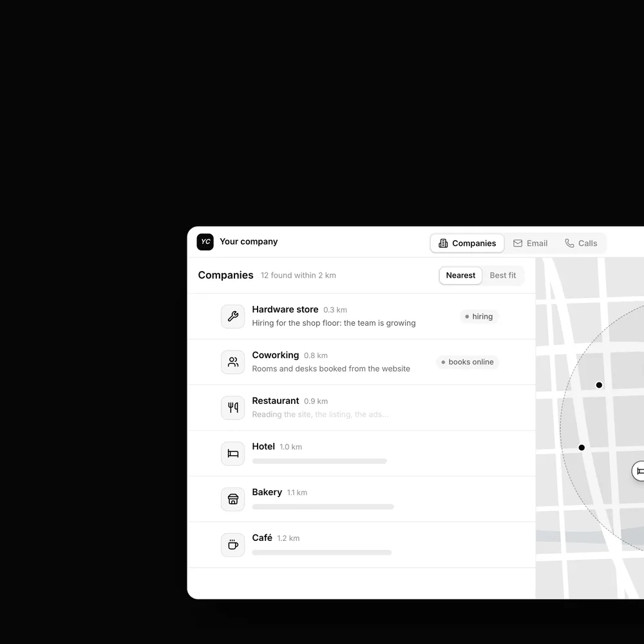Select the upper black dot map marker
This screenshot has height=644, width=644.
[599, 385]
